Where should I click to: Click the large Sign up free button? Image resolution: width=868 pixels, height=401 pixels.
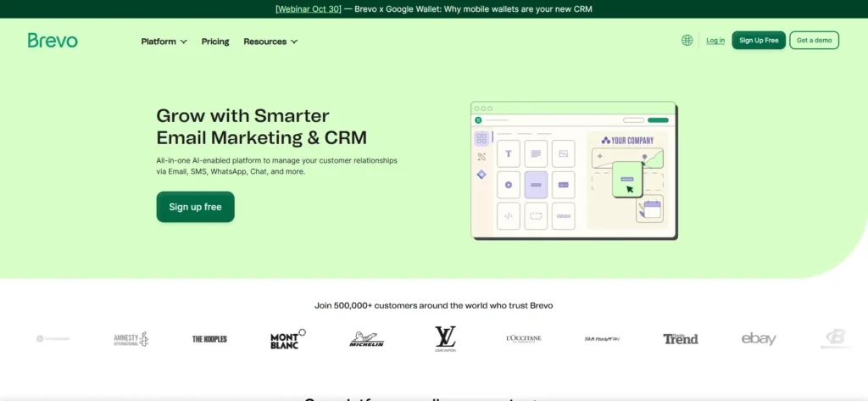click(x=195, y=207)
